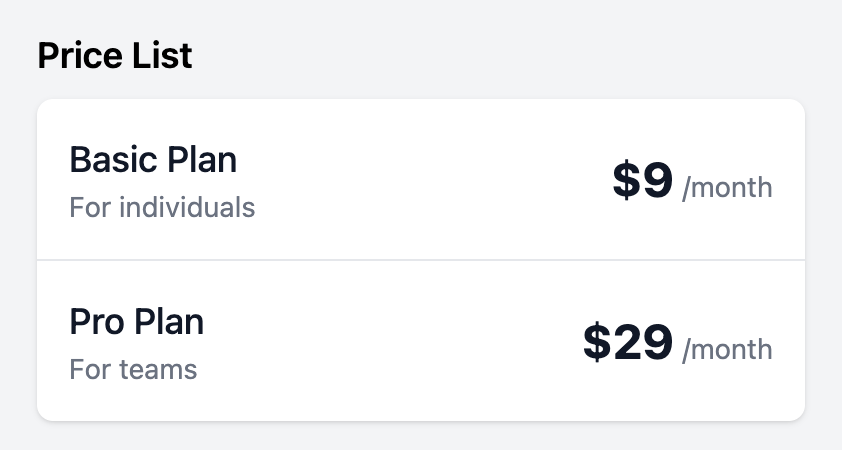The image size is (842, 450).
Task: Click the Price List heading
Action: pos(115,55)
